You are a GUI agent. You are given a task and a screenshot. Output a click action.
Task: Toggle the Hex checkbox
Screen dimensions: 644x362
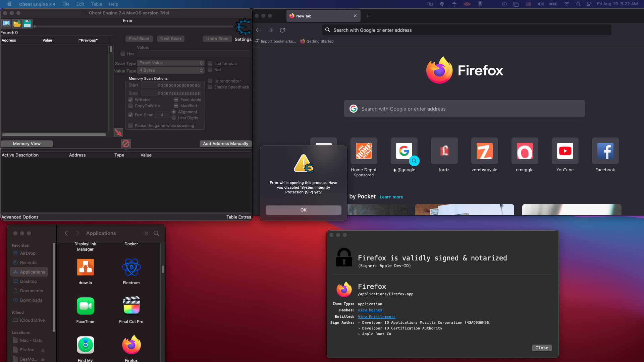pos(123,54)
